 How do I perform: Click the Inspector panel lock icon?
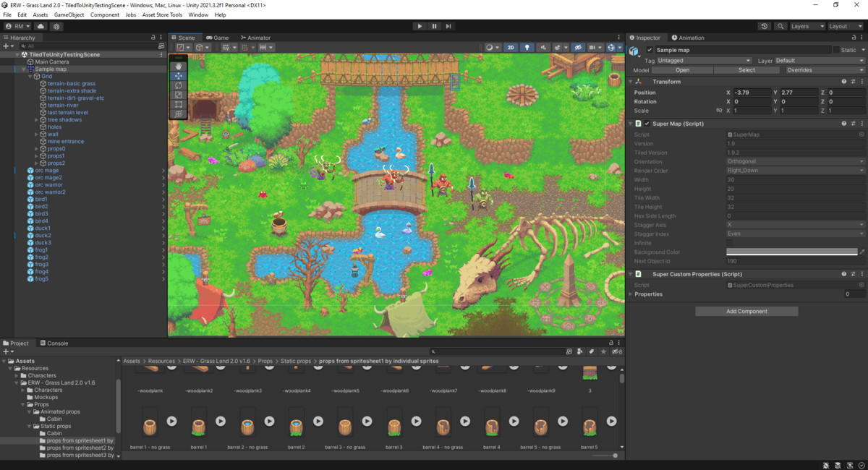[x=853, y=38]
